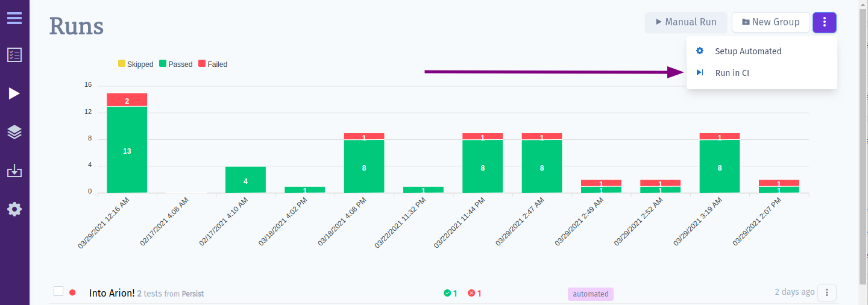
Task: Open the settings gear in sidebar
Action: coord(14,209)
